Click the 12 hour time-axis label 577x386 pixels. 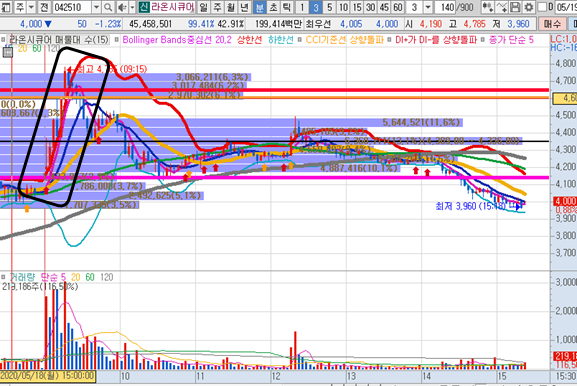coord(276,376)
